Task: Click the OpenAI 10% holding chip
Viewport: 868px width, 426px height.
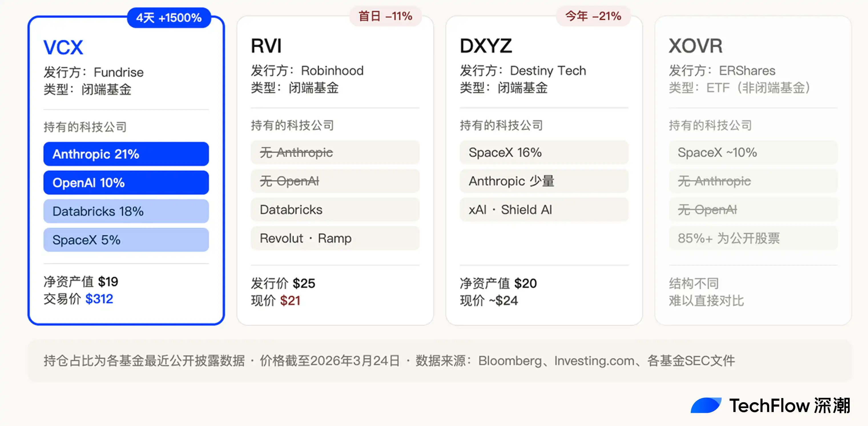Action: point(126,183)
